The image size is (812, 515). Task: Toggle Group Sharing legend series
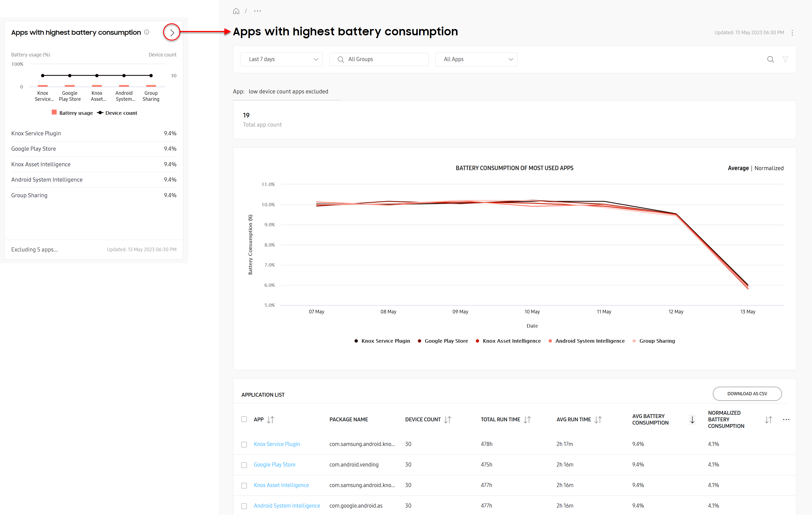tap(654, 341)
